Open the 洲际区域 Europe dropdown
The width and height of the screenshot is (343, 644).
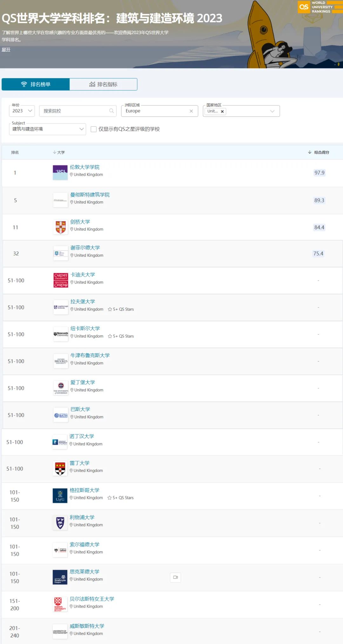pos(159,111)
